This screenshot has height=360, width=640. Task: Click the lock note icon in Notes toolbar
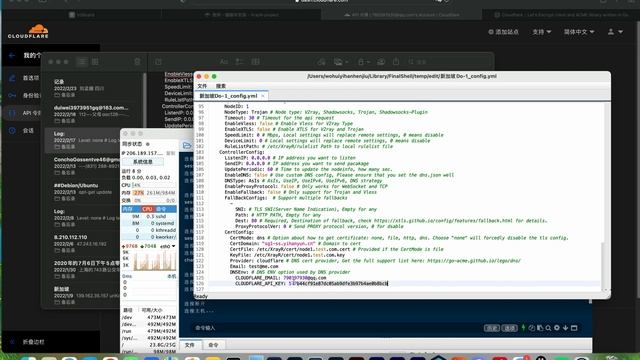point(363,62)
